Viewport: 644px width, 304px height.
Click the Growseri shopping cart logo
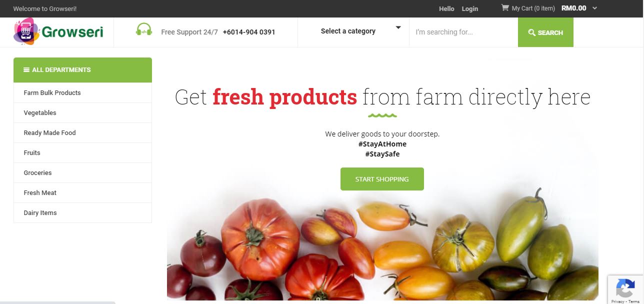coord(58,32)
